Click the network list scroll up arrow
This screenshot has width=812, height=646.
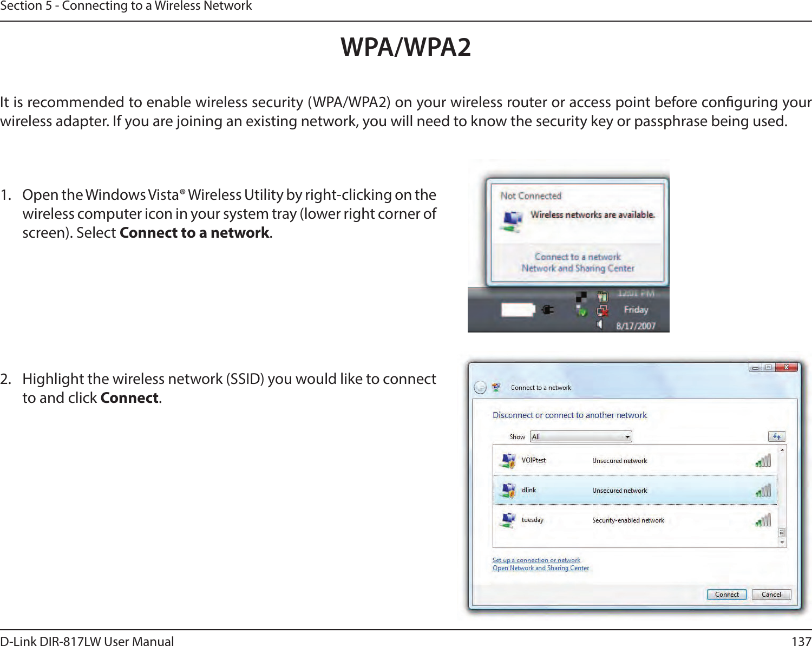[782, 449]
